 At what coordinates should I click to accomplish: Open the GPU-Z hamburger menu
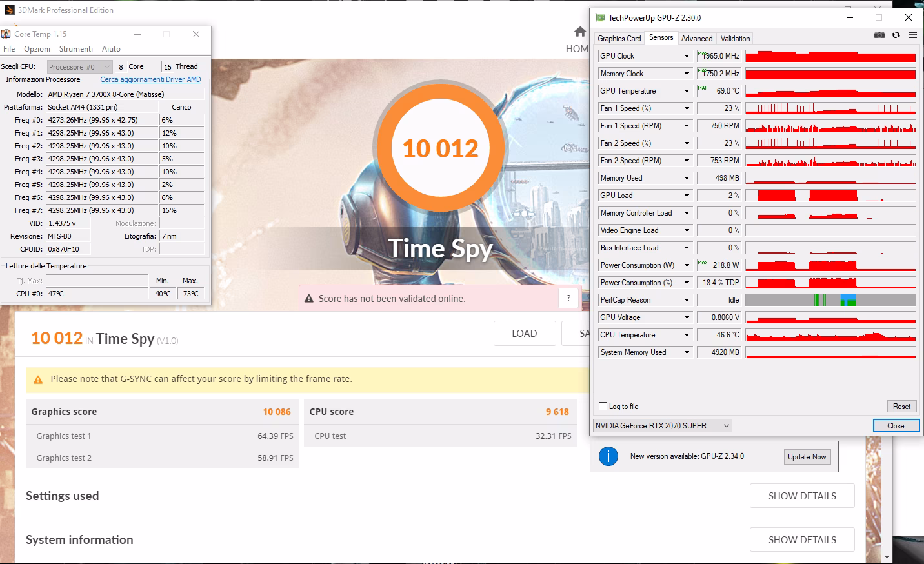point(912,35)
